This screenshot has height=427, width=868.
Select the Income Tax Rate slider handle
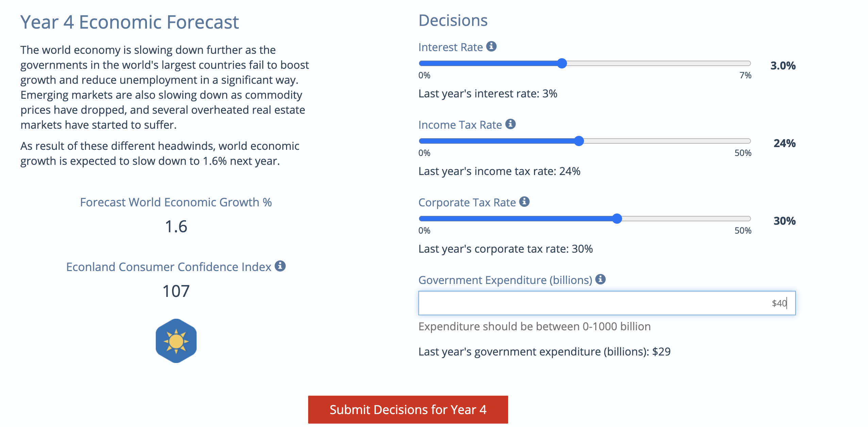coord(579,140)
